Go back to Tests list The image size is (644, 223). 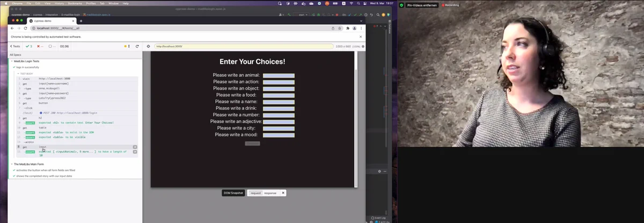pos(15,46)
